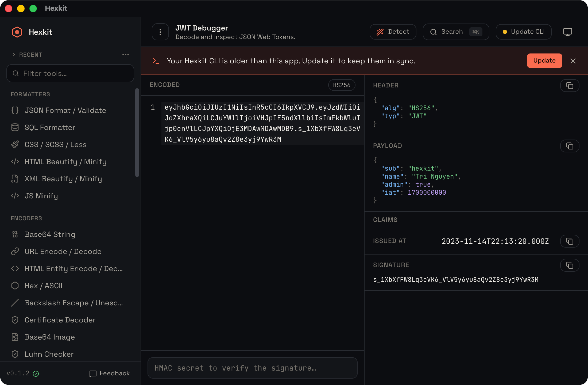
Task: Click the HTML Entity Encode angle brackets icon
Action: [15, 268]
